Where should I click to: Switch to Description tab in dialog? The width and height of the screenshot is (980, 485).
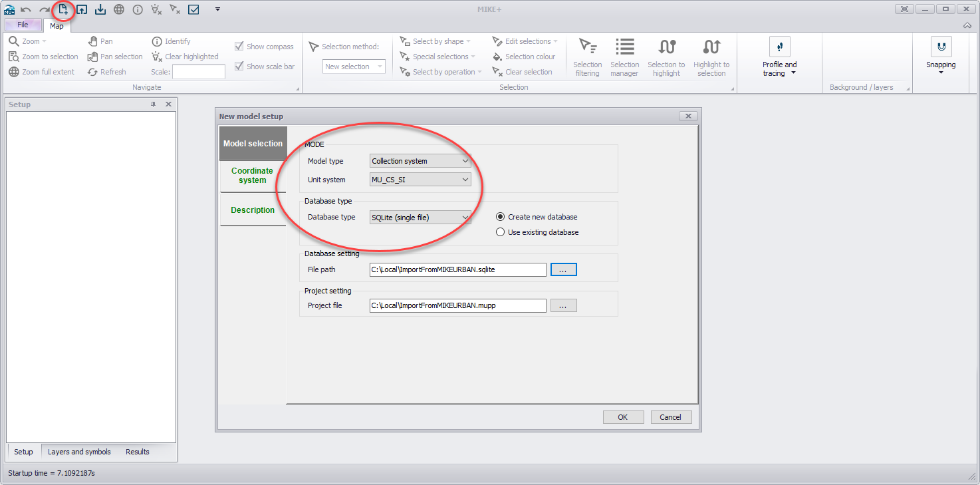[x=253, y=210]
